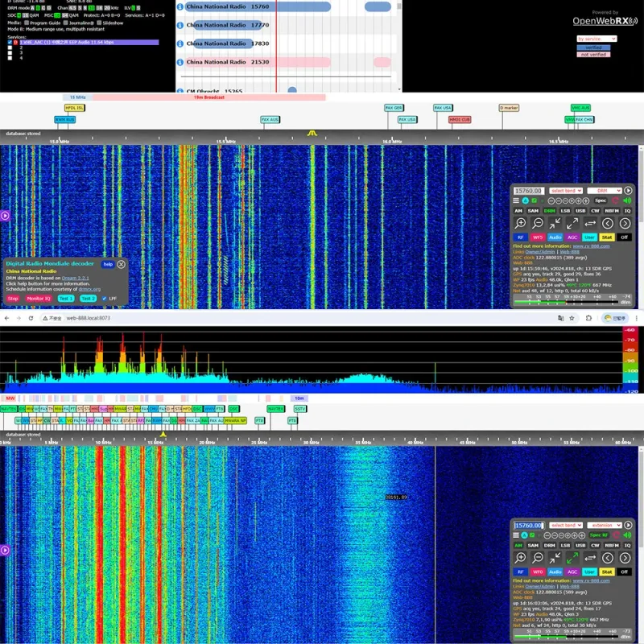Click the play button beside DRM dropdown
Screen dimensions: 644x644
tap(628, 191)
